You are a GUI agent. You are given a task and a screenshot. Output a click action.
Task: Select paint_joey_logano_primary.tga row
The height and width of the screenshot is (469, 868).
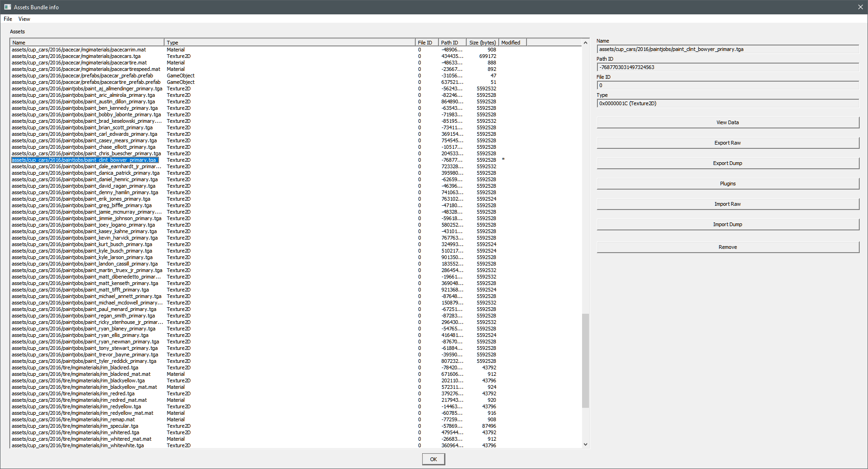(x=296, y=225)
